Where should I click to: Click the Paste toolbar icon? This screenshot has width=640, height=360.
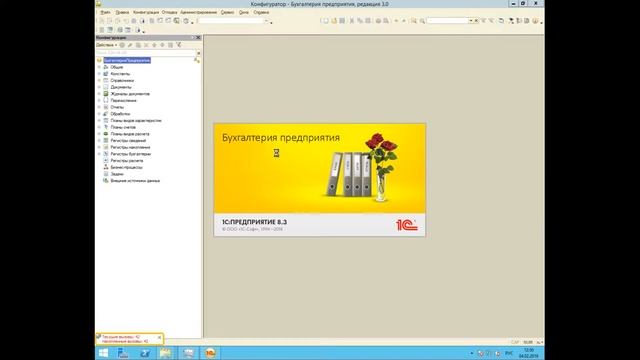coord(368,20)
